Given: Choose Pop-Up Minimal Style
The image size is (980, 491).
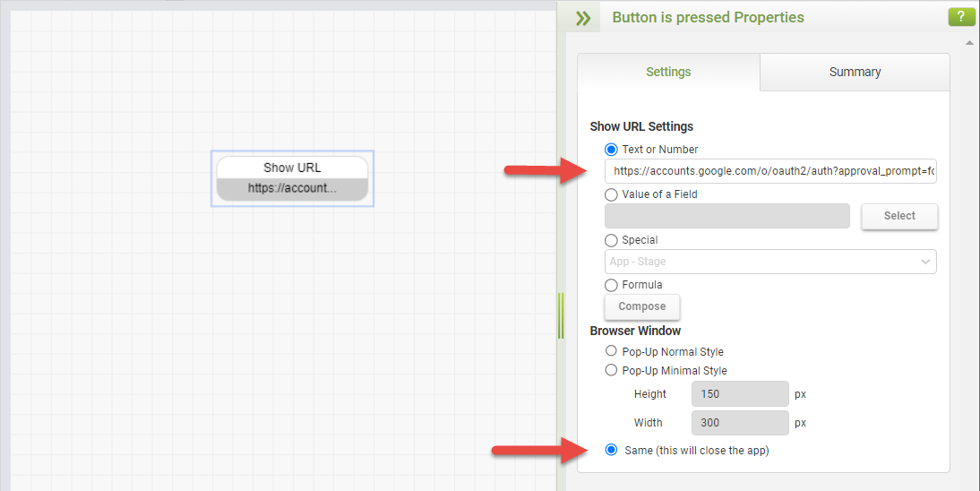Looking at the screenshot, I should tap(611, 370).
